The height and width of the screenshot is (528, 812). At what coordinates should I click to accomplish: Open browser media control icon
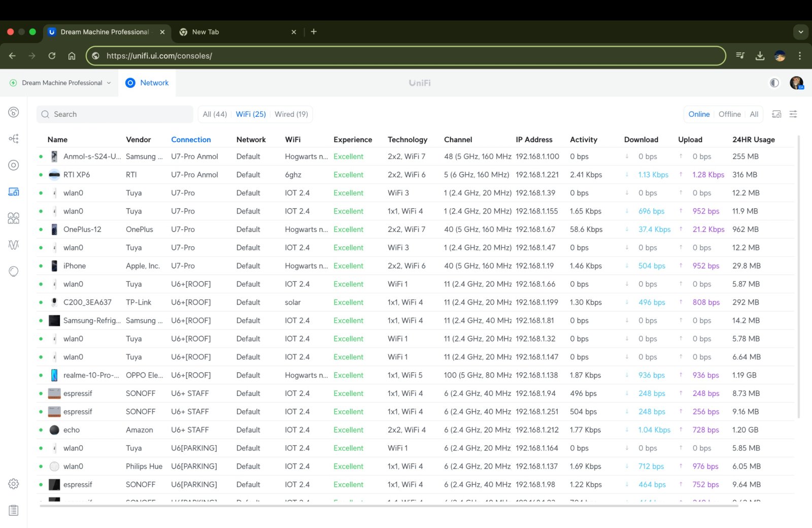[740, 56]
